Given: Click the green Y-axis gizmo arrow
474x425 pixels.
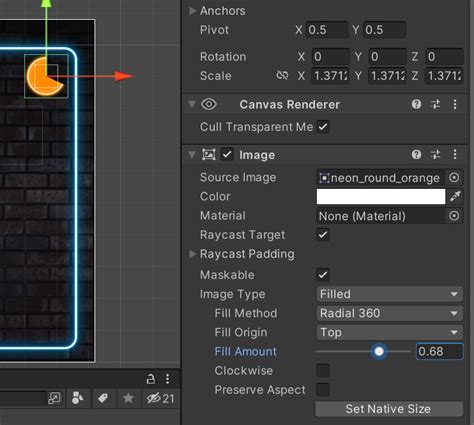Looking at the screenshot, I should 46,4.
